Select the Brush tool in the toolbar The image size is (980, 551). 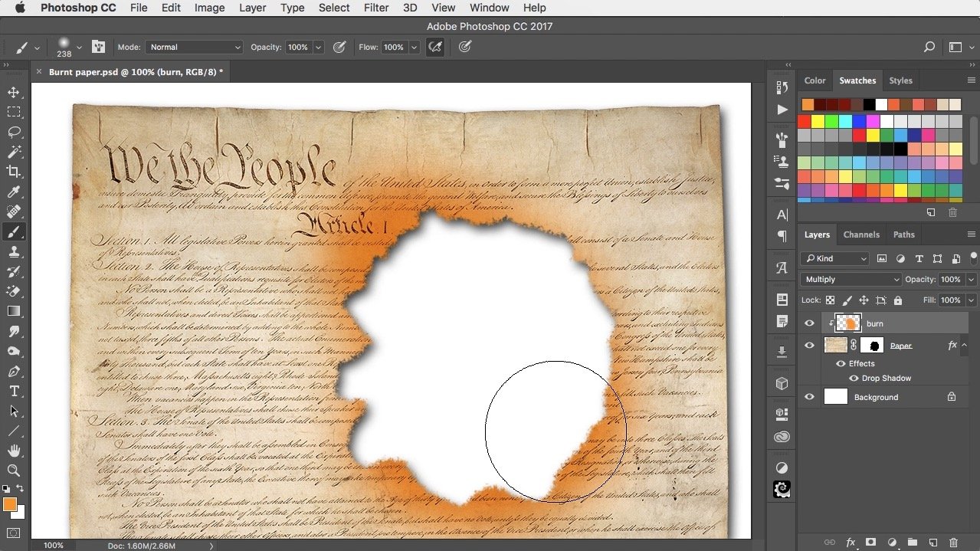click(x=14, y=231)
